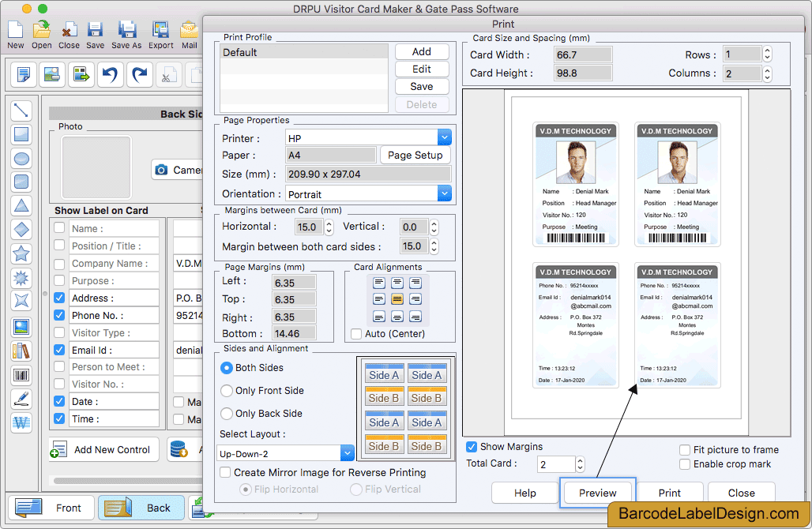Screen dimensions: 812x529
Task: Select the five-point Star shape tool
Action: (21, 253)
